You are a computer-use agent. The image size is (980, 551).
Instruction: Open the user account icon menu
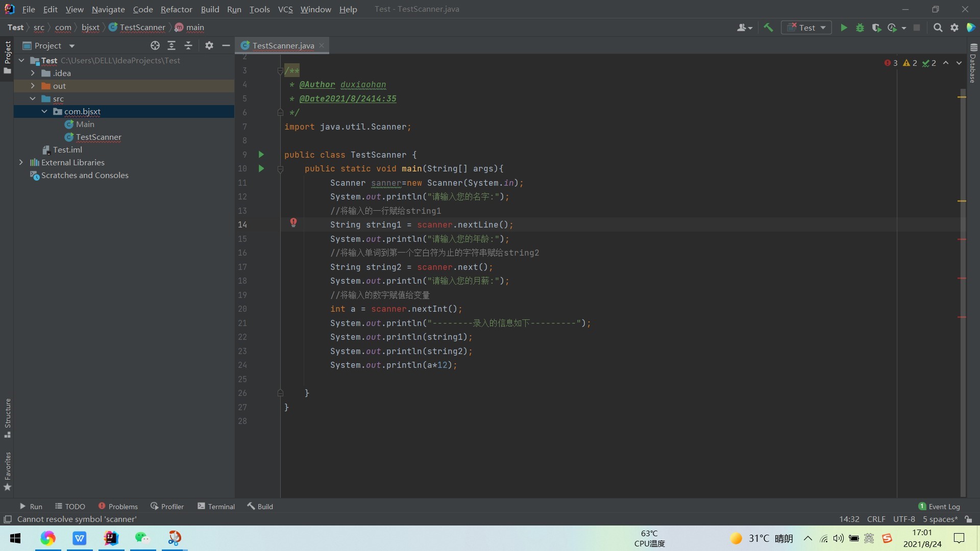745,28
